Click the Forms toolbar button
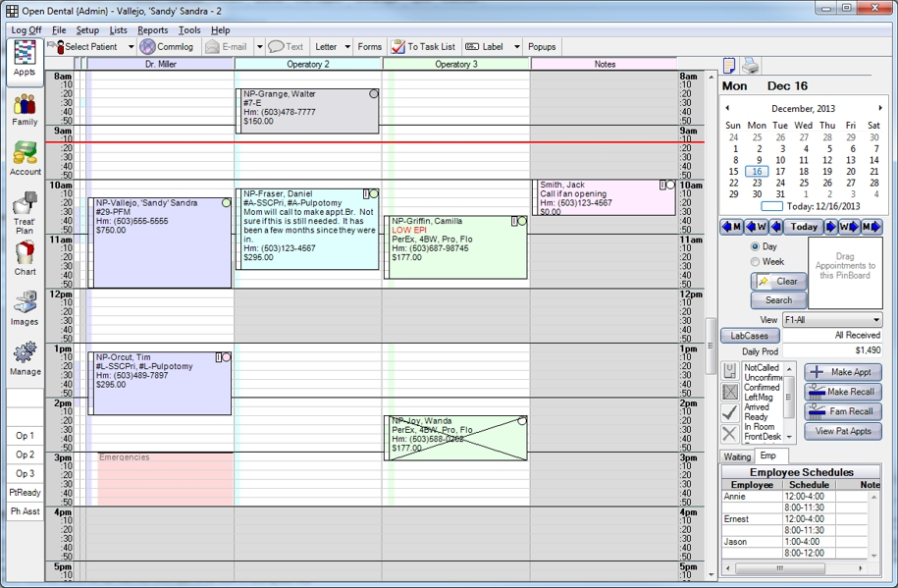The width and height of the screenshot is (898, 588). click(x=369, y=47)
